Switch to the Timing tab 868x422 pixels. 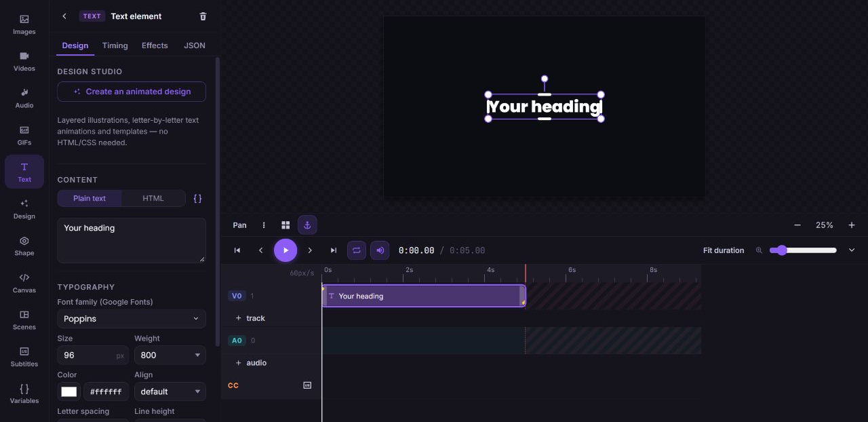pyautogui.click(x=115, y=45)
